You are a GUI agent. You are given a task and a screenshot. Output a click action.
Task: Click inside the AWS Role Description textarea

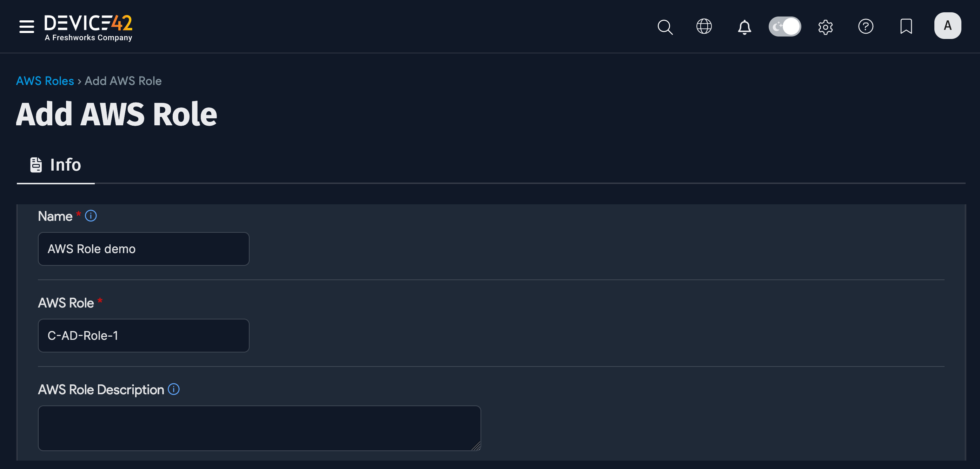click(x=259, y=428)
